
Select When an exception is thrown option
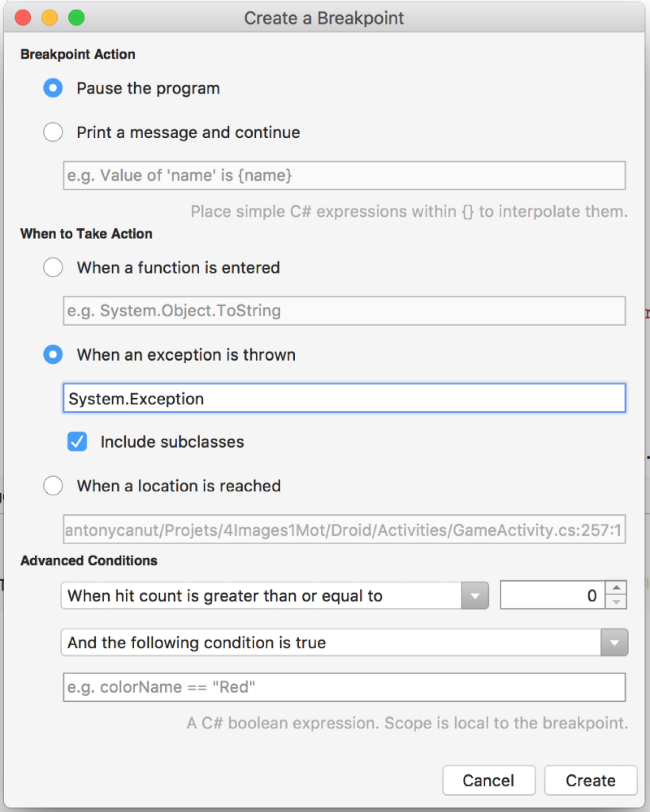53,355
